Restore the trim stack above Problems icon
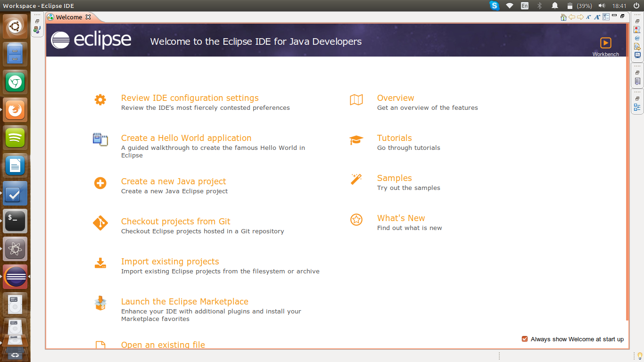The height and width of the screenshot is (362, 644). click(x=637, y=21)
